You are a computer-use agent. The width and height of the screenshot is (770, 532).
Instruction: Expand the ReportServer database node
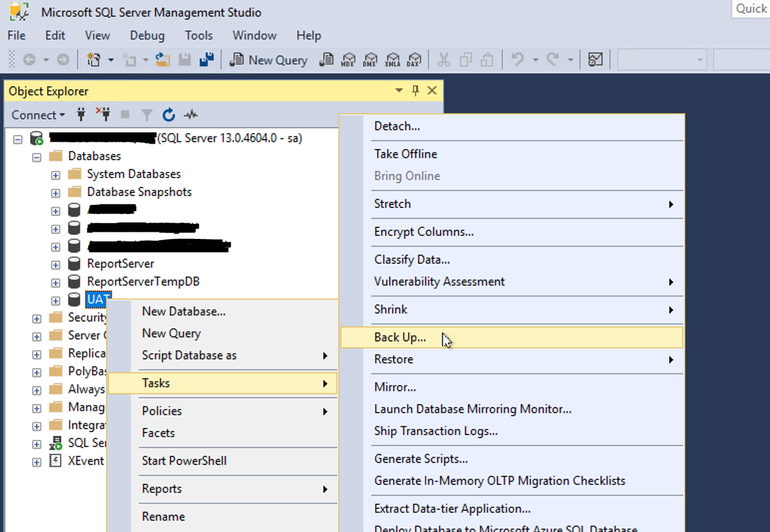(x=56, y=264)
